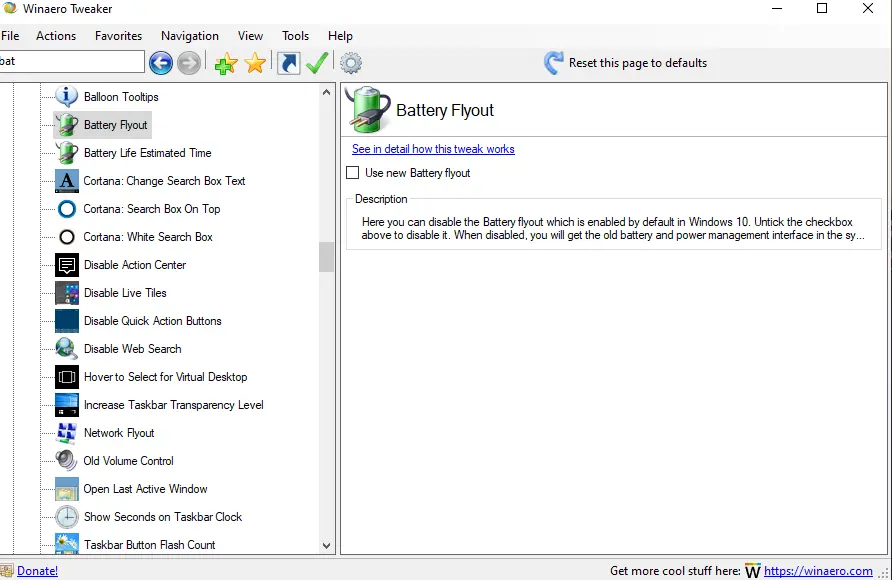Open the View menu
The height and width of the screenshot is (580, 892).
coord(250,35)
